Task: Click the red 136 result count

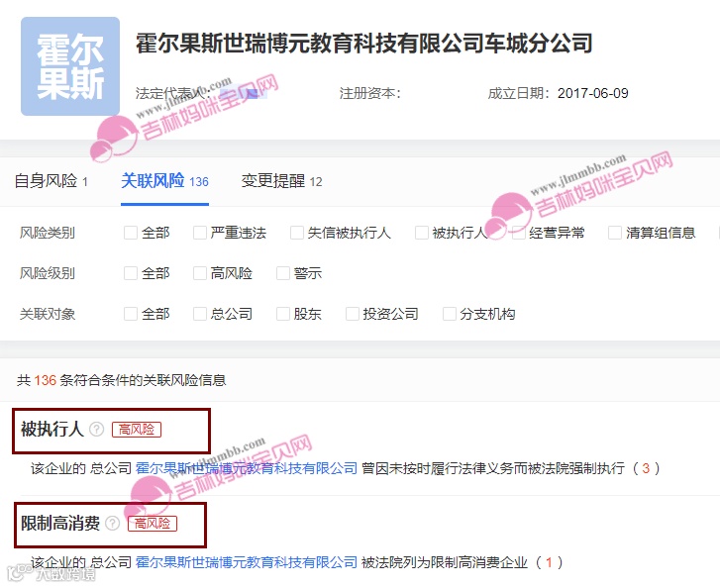Action: click(x=45, y=380)
